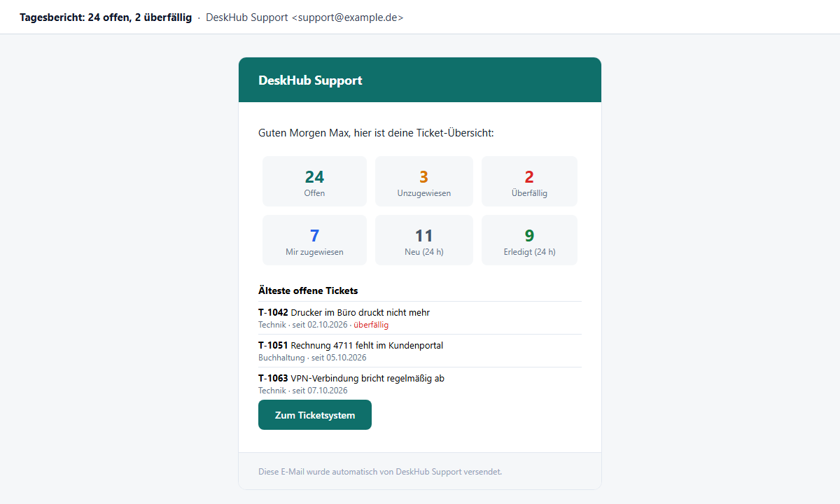Click the Technik · seit 07.10.2026 line
The width and height of the screenshot is (840, 504).
[x=303, y=391]
